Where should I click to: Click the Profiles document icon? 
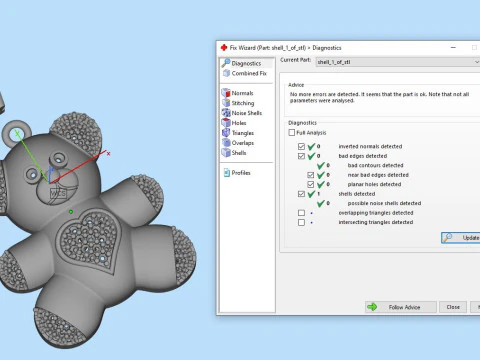227,173
